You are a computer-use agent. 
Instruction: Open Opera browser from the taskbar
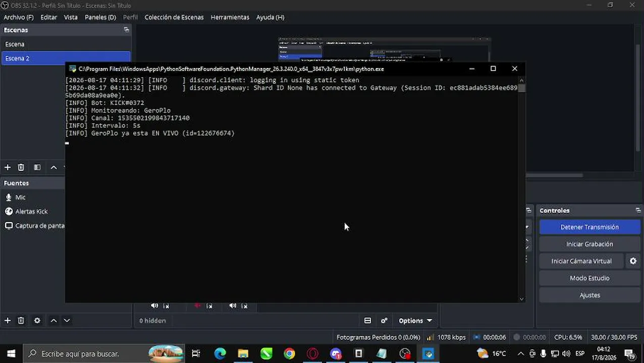(312, 354)
